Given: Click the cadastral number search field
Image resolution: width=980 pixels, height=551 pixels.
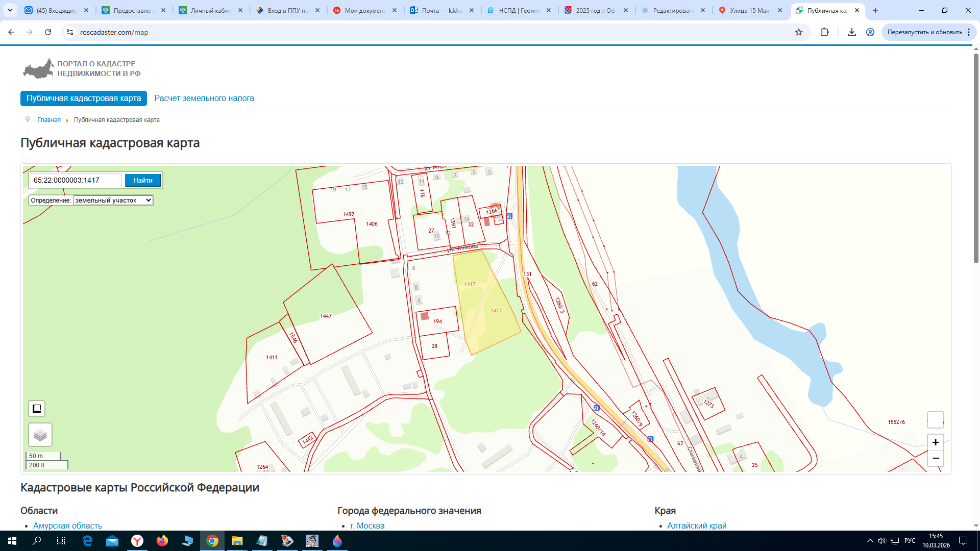Looking at the screenshot, I should point(77,180).
